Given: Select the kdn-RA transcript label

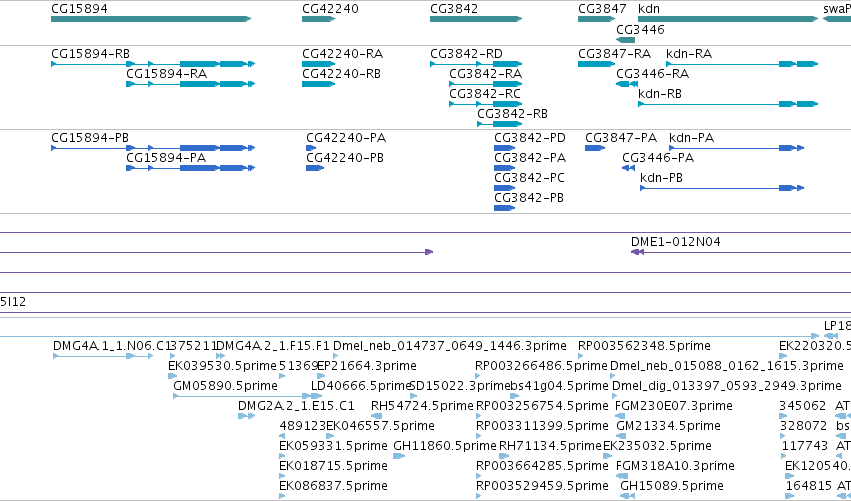Looking at the screenshot, I should (x=689, y=54).
